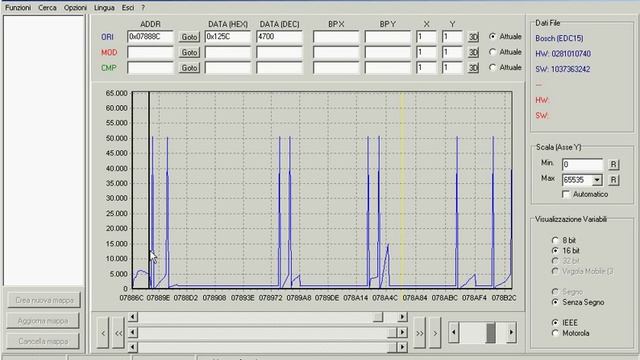Open 3D view for ORI row
This screenshot has width=640, height=360.
(x=473, y=37)
